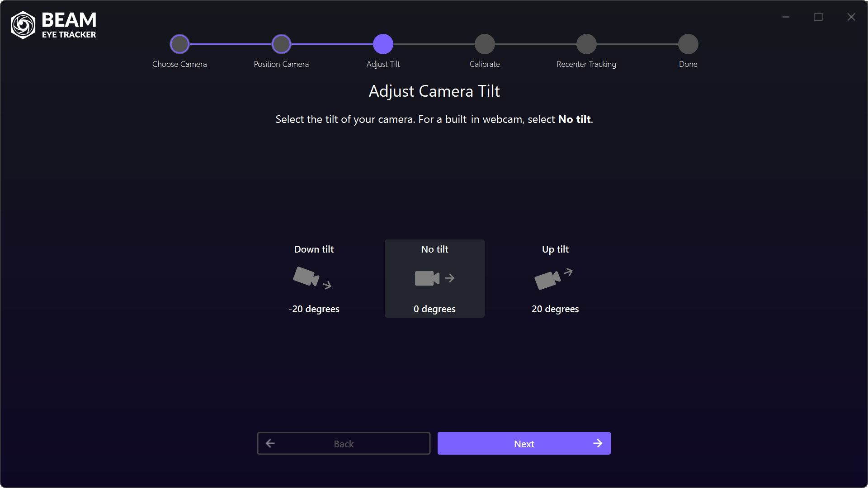Close the Beam Eye Tracker window
868x488 pixels.
(x=851, y=17)
